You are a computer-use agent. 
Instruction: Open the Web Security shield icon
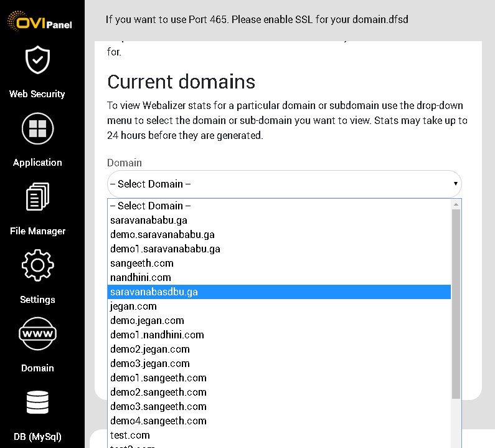(x=37, y=60)
